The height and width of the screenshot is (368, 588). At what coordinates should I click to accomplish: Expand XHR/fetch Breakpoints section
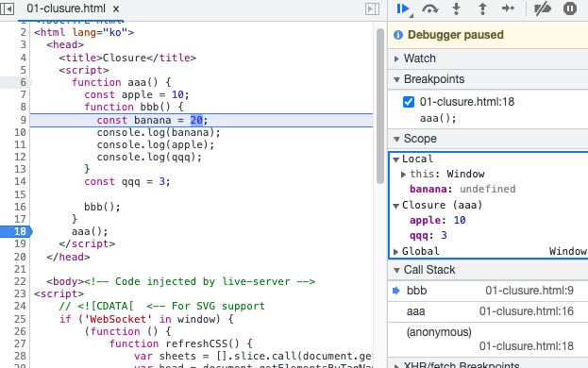coord(396,365)
